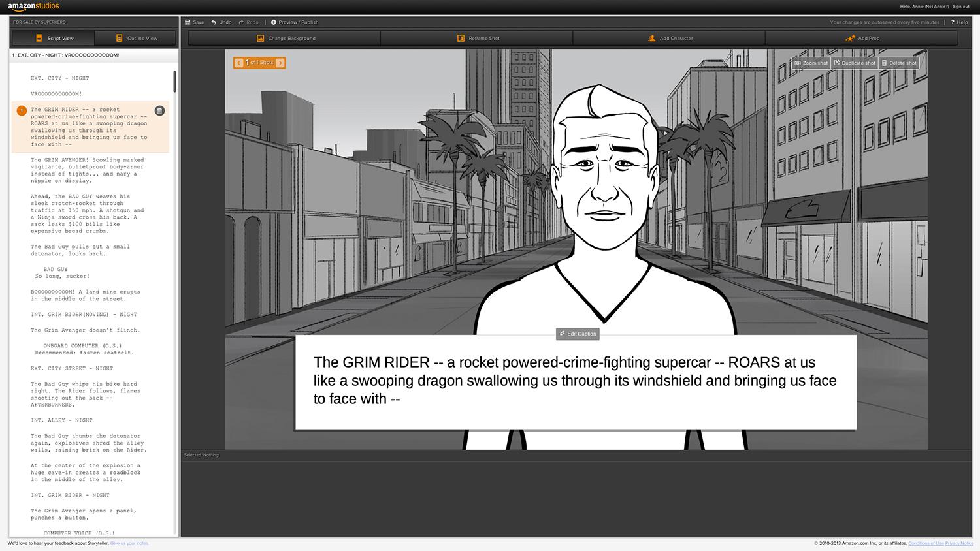This screenshot has width=980, height=551.
Task: Select 'The Bad Guy pulls out' paragraph
Action: coord(80,250)
